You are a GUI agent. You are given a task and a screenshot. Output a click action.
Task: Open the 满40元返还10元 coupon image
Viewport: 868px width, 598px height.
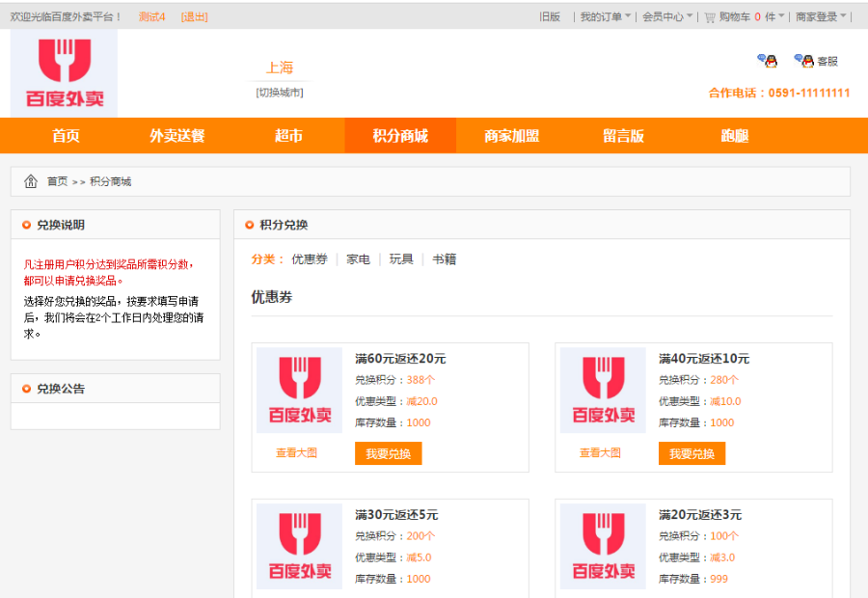(603, 391)
